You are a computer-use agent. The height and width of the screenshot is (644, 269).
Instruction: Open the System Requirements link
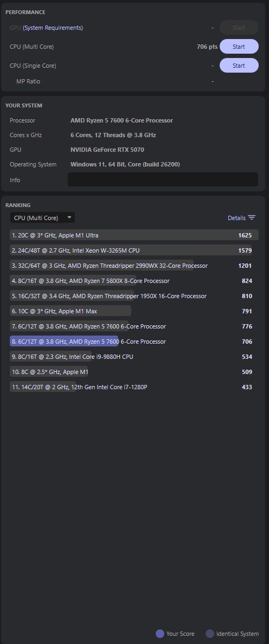[x=53, y=28]
